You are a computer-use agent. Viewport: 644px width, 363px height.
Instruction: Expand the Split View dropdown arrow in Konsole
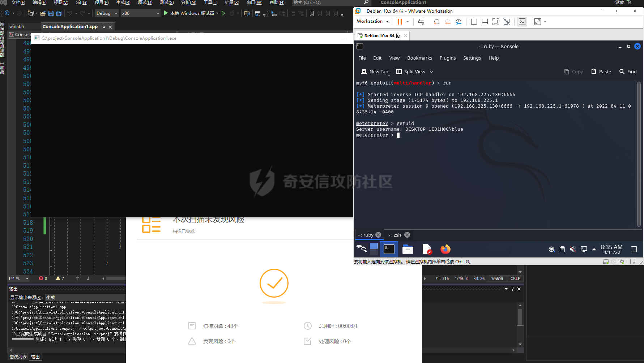coord(431,72)
